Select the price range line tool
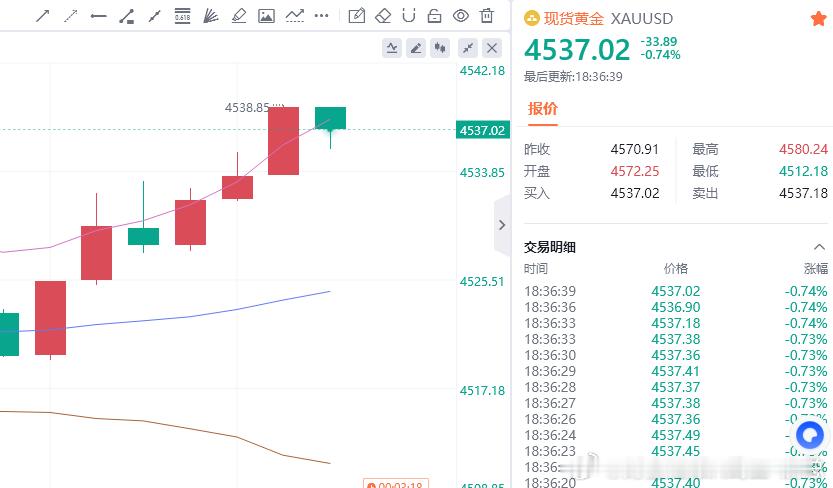833x488 pixels. [126, 16]
